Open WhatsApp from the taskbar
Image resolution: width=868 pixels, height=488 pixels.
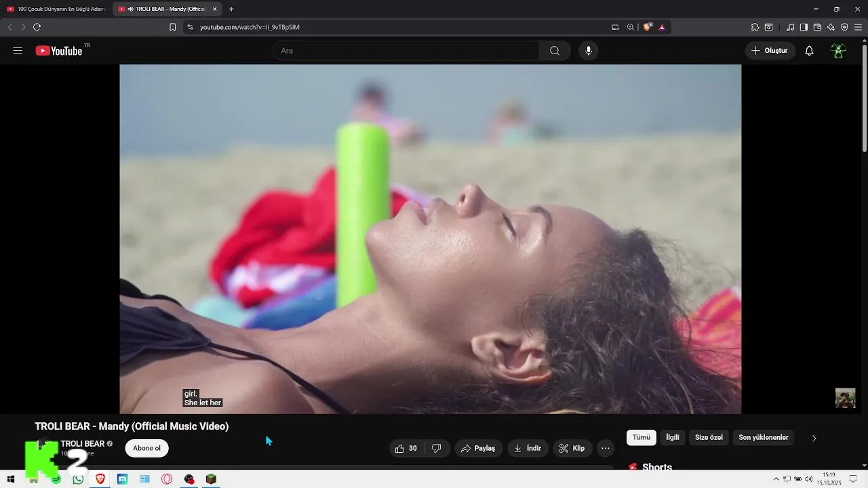78,479
